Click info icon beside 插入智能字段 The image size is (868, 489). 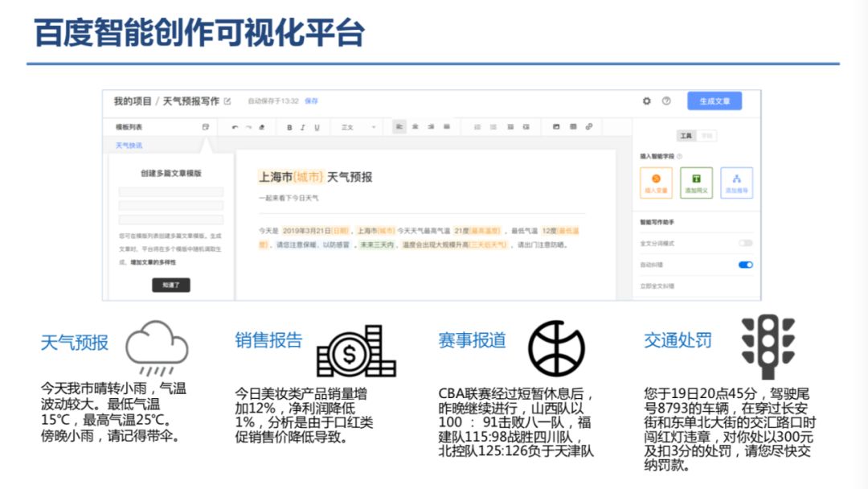[679, 157]
